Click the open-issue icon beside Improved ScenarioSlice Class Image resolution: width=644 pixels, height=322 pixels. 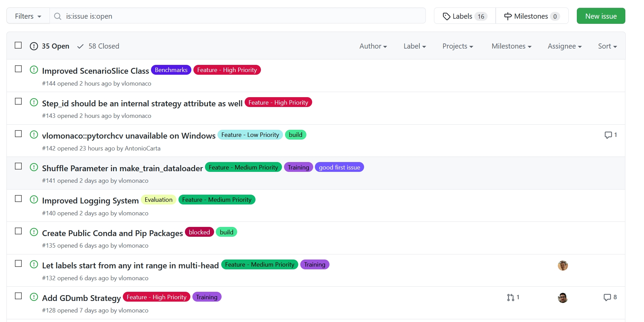[x=34, y=70]
